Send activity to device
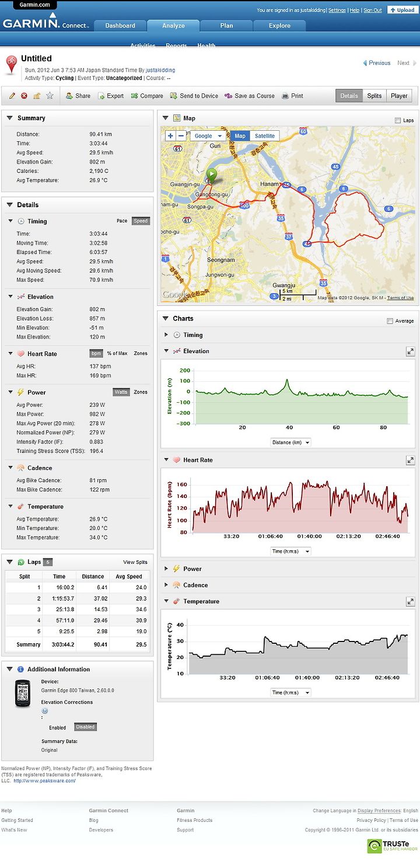Image resolution: width=420 pixels, height=868 pixels. (194, 96)
